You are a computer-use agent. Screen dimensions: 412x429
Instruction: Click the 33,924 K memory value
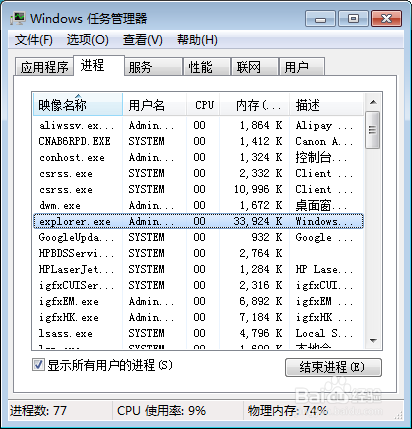pyautogui.click(x=258, y=221)
